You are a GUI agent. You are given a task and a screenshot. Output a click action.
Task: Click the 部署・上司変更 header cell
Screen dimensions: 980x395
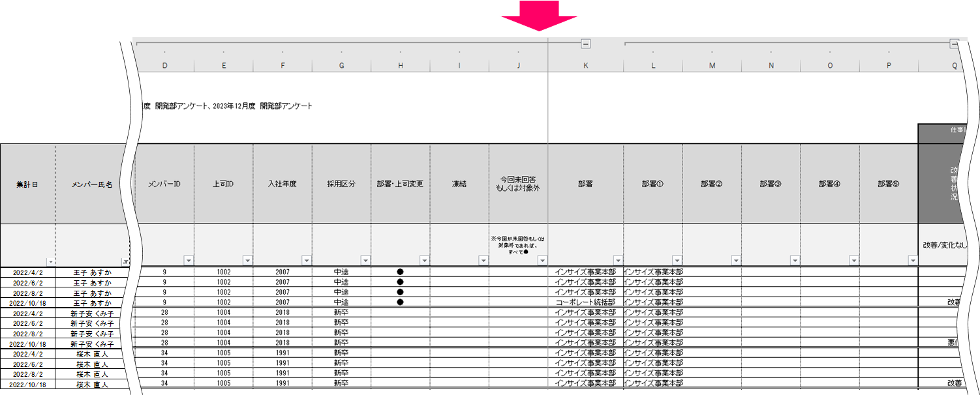click(x=401, y=184)
